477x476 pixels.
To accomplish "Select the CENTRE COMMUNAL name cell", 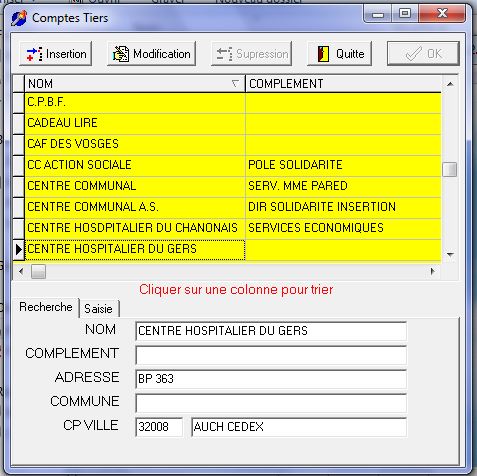I will [x=135, y=186].
